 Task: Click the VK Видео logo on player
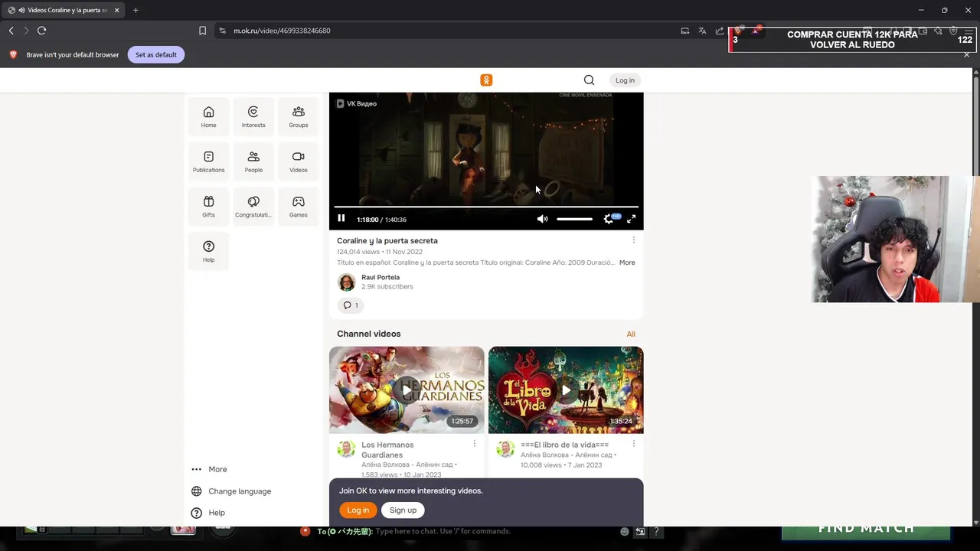coord(357,103)
